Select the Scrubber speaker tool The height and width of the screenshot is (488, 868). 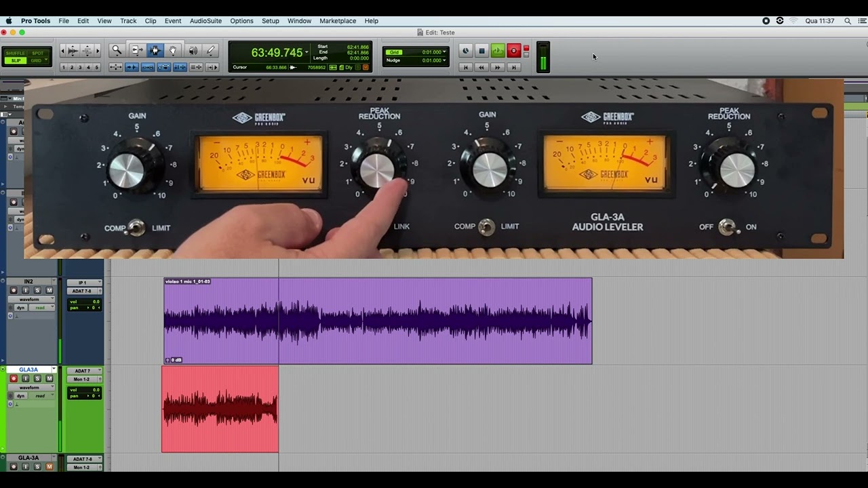193,50
